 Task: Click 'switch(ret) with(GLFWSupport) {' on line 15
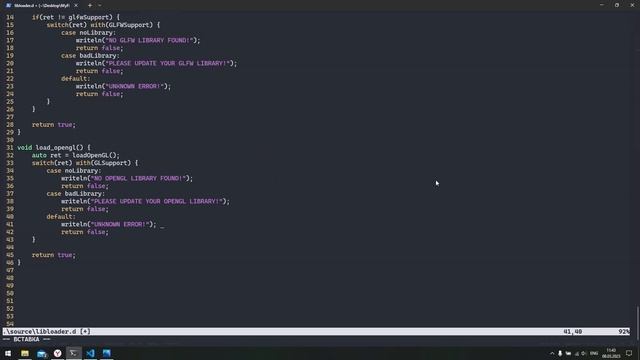[x=103, y=25]
